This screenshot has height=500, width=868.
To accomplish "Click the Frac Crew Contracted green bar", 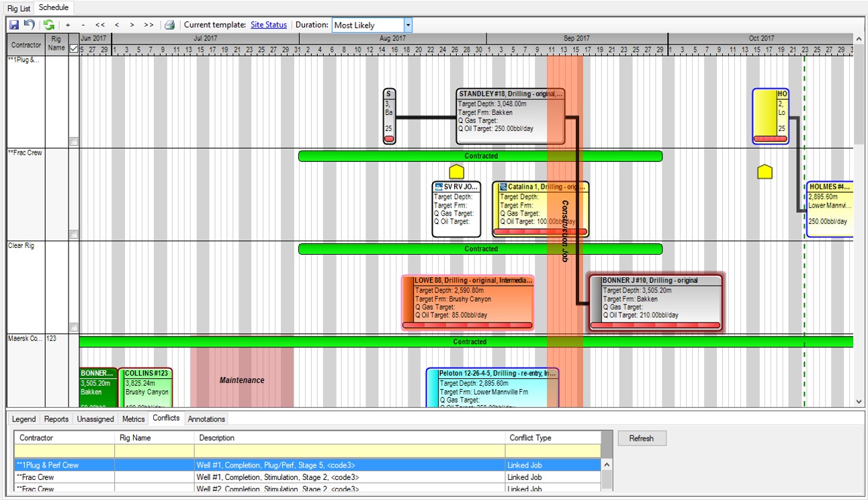I will pos(480,156).
